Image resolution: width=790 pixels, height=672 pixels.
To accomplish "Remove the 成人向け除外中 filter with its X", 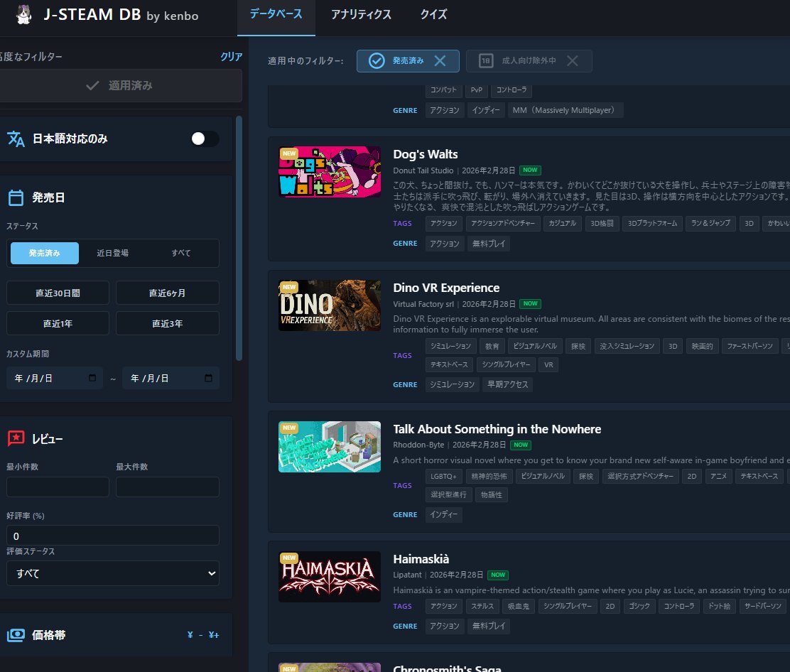I will (x=573, y=61).
